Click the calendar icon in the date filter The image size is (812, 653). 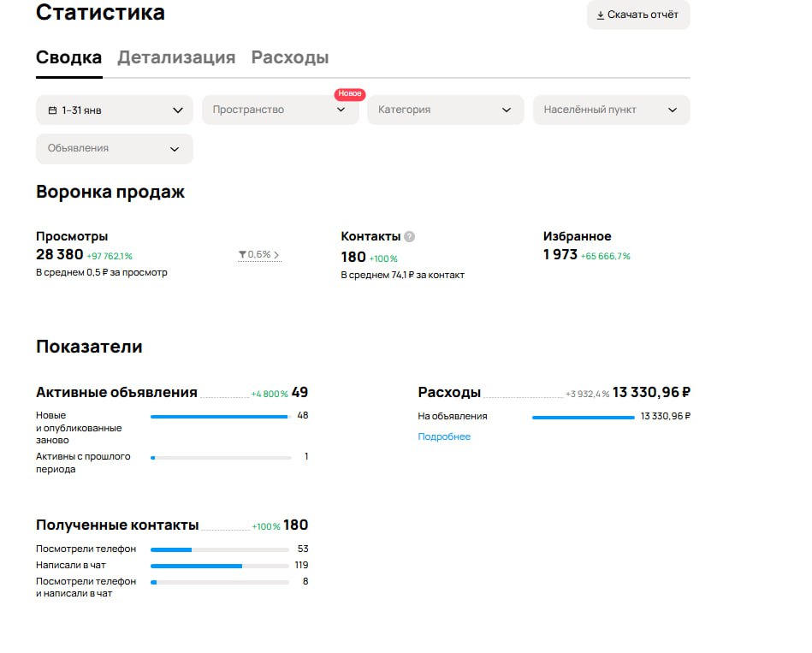click(x=52, y=110)
